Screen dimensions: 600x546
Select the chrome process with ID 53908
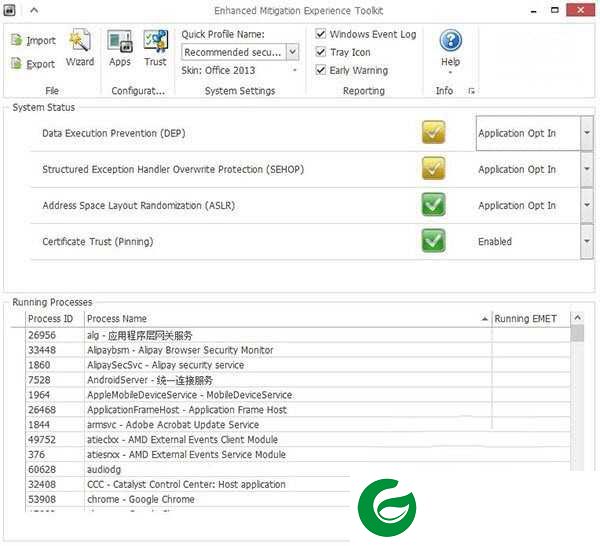click(188, 499)
